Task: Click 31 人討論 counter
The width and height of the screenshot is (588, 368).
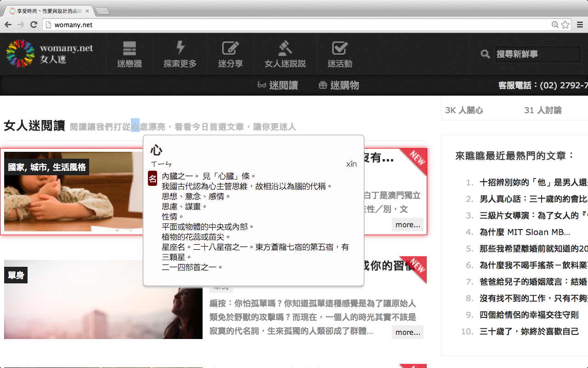Action: click(x=543, y=110)
